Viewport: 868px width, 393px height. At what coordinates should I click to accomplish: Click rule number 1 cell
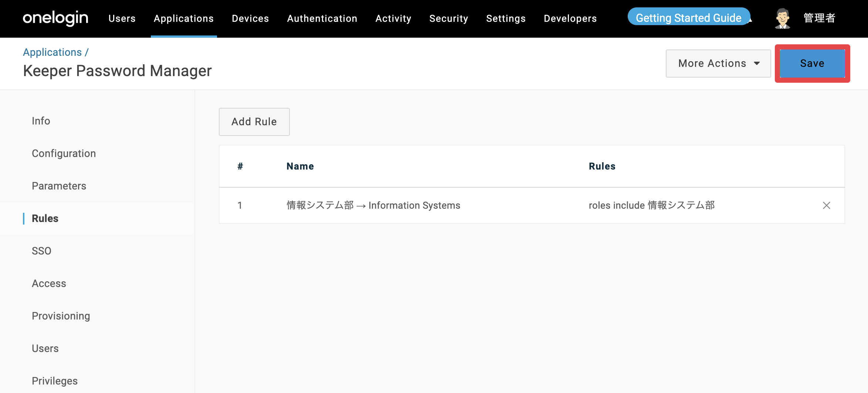(x=240, y=205)
